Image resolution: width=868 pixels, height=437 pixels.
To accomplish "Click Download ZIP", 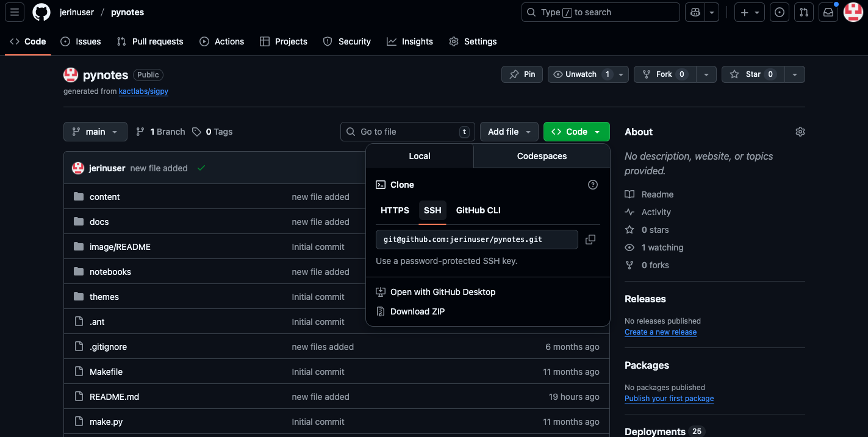I will 417,311.
